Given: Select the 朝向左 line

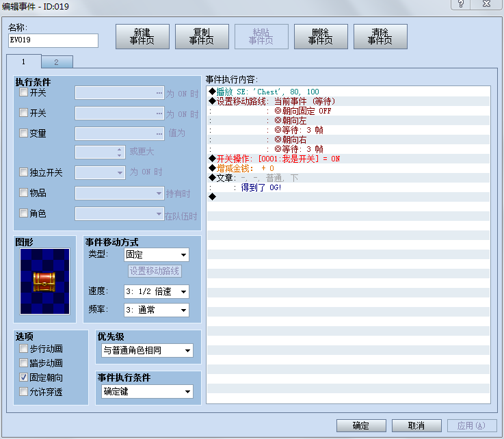Looking at the screenshot, I should pyautogui.click(x=349, y=120).
